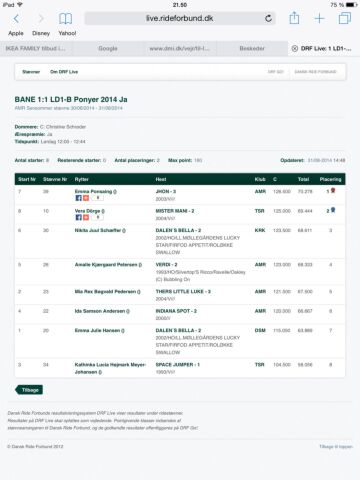Open the Apple bookmark

coord(16,33)
